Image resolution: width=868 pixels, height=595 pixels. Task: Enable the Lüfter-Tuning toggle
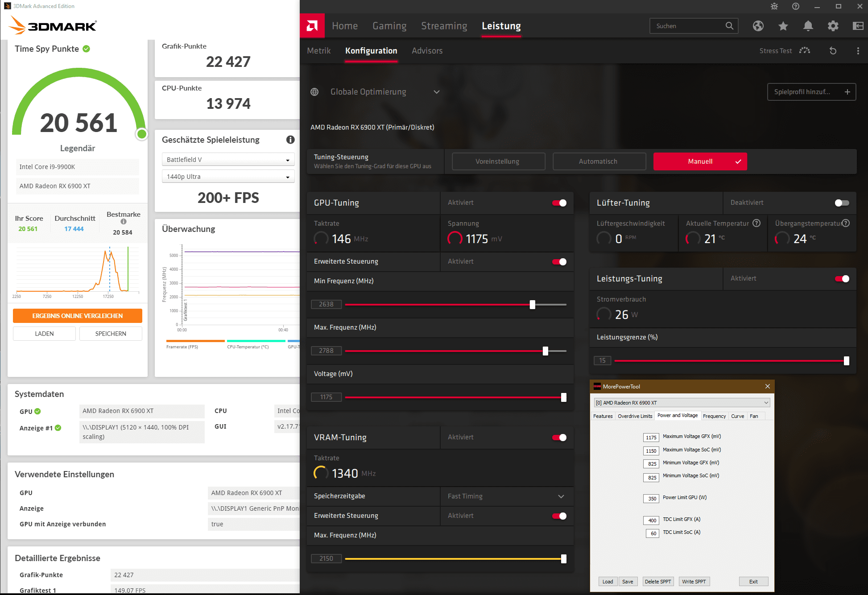click(x=842, y=203)
